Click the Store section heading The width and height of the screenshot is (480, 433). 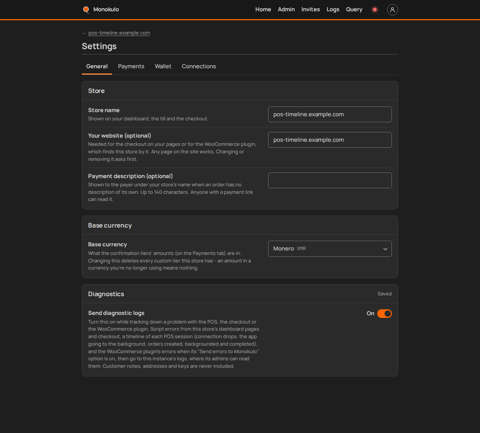(x=96, y=91)
